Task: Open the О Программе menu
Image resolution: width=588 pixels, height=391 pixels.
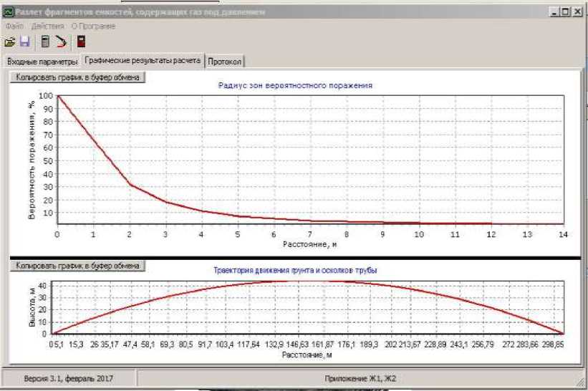Action: pos(93,26)
